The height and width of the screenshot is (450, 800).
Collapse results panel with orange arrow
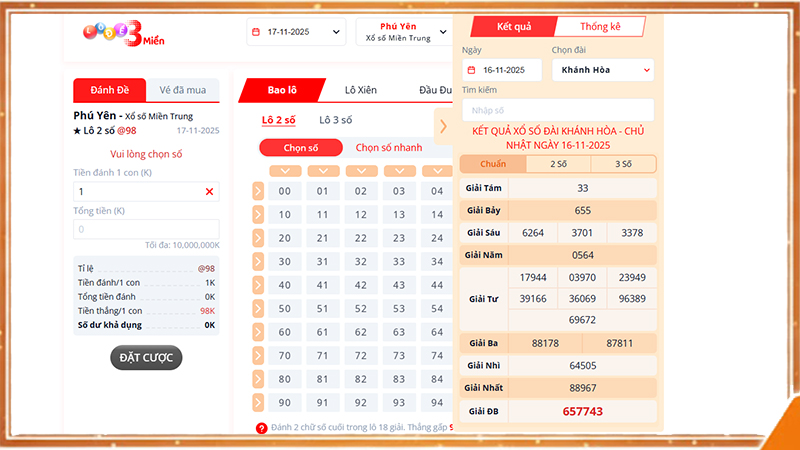443,126
